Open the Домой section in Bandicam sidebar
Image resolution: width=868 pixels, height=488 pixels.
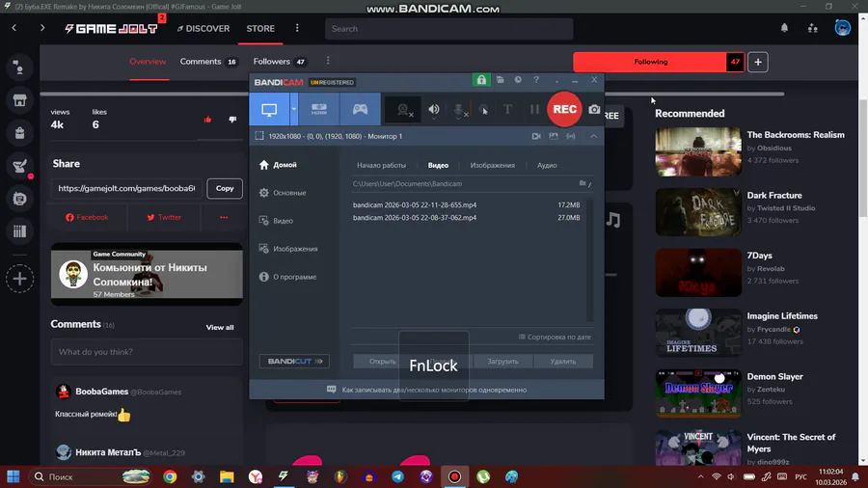point(279,165)
